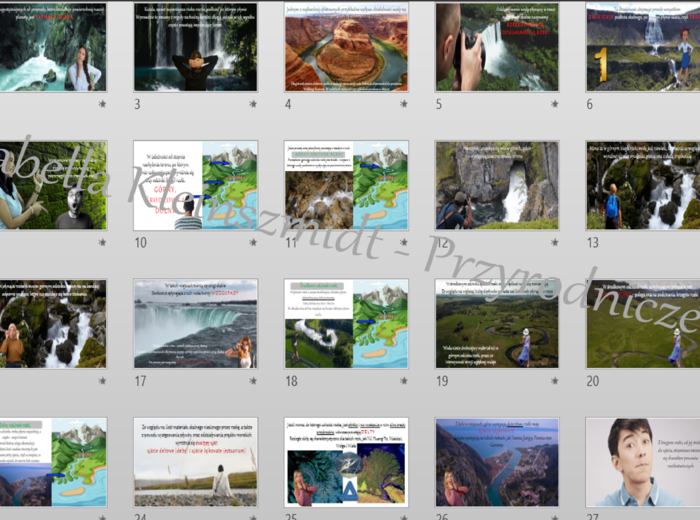Select slide 5 photographer and waterfall thumbnail

point(497,47)
